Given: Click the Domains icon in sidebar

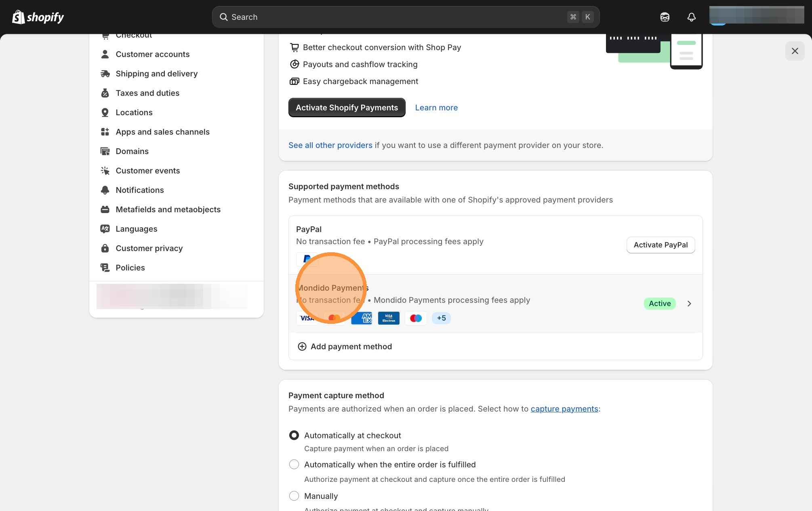Looking at the screenshot, I should point(105,151).
